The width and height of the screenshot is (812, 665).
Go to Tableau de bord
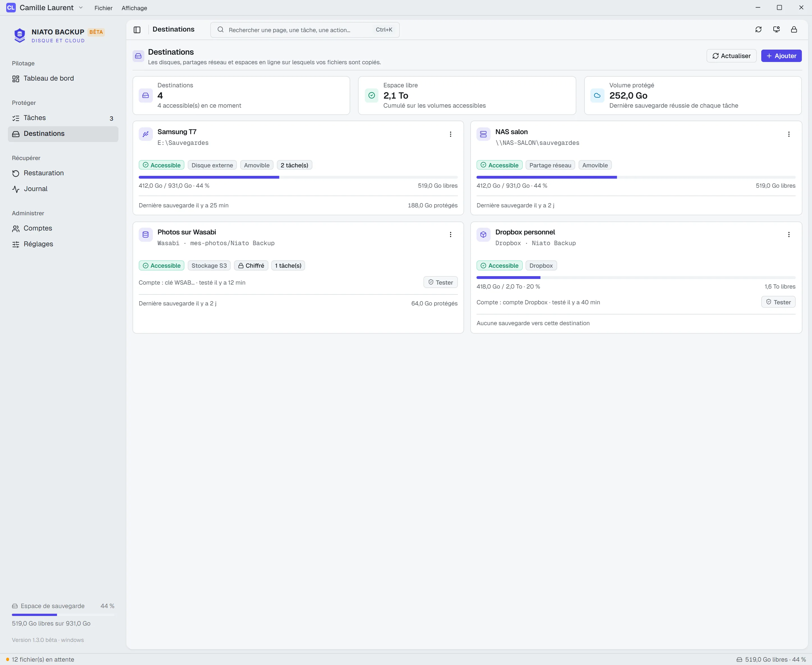coord(63,79)
